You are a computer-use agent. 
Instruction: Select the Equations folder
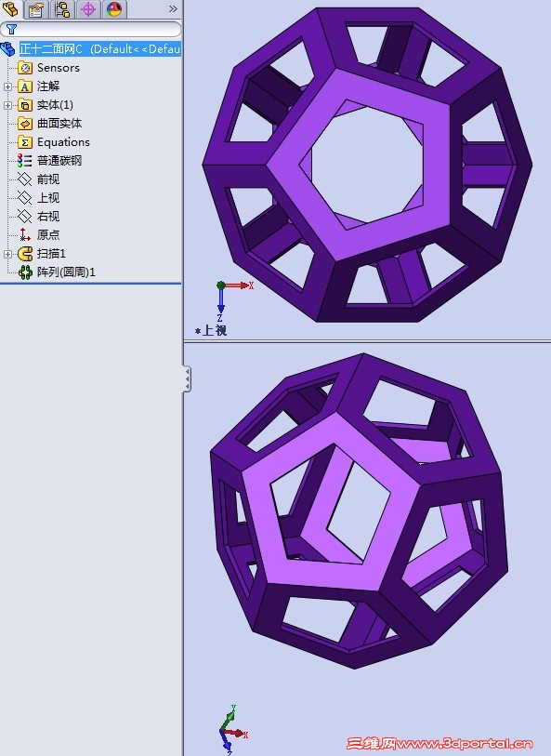click(x=63, y=141)
